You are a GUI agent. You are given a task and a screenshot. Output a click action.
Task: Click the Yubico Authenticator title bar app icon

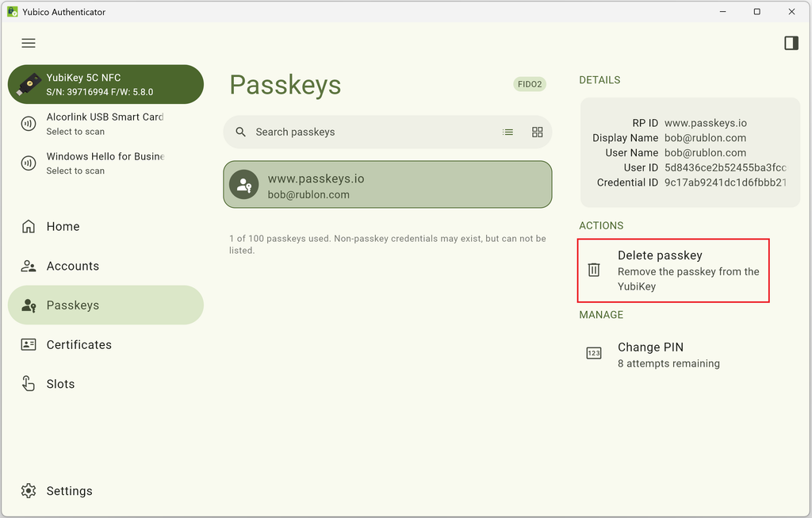13,11
